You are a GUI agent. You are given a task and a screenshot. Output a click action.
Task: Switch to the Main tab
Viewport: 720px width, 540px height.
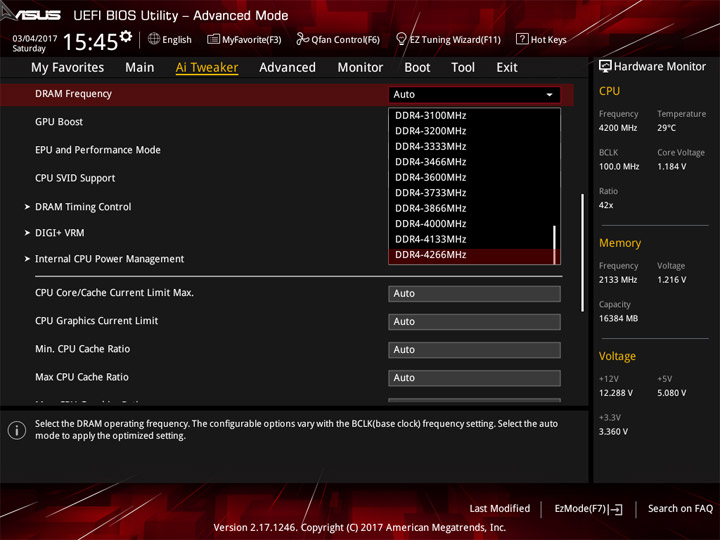(x=140, y=68)
